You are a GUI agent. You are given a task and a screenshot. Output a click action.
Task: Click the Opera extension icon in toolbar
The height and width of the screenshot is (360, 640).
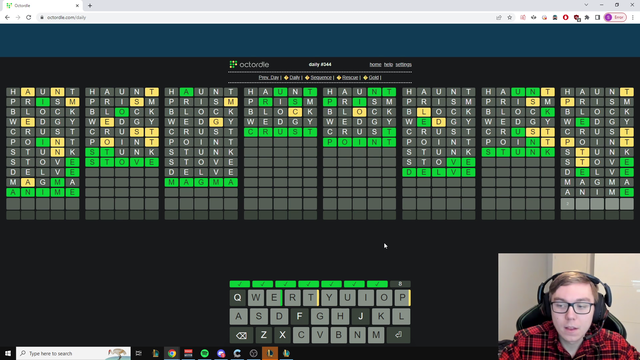tap(565, 18)
